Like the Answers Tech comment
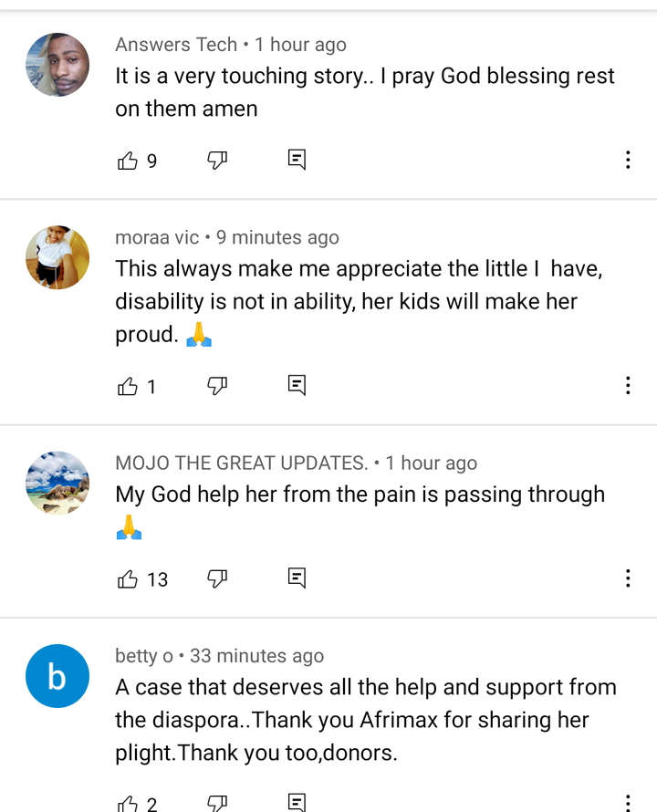Image resolution: width=657 pixels, height=812 pixels. tap(128, 161)
